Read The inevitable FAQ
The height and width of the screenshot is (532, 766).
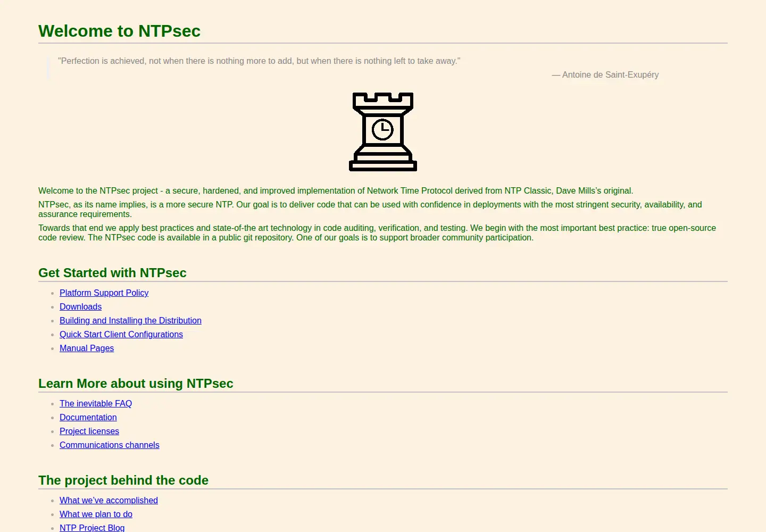tap(96, 403)
